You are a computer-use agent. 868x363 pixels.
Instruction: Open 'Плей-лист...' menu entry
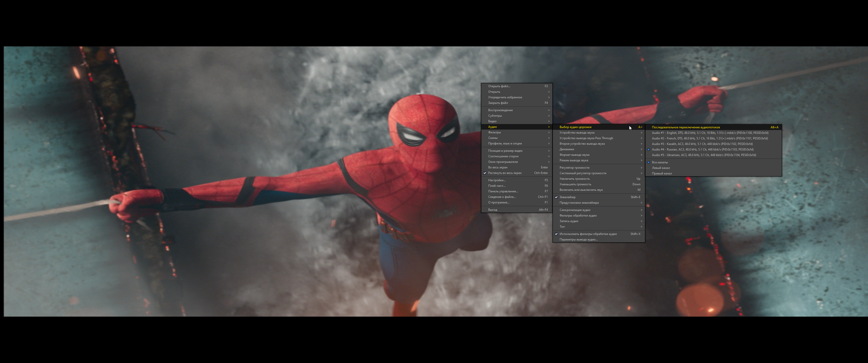click(x=497, y=186)
